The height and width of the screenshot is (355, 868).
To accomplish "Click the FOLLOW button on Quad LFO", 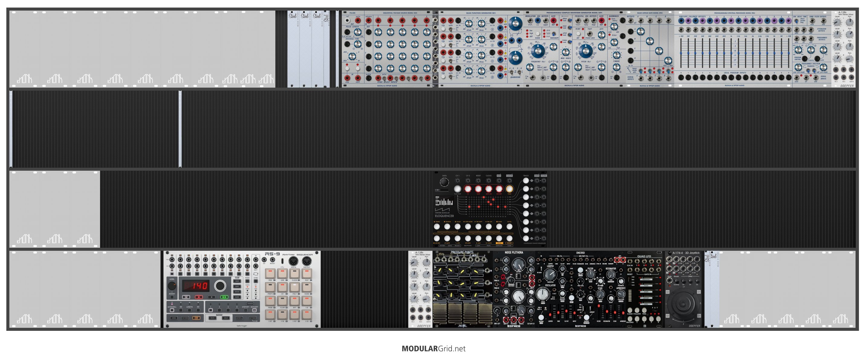I will pos(637,310).
